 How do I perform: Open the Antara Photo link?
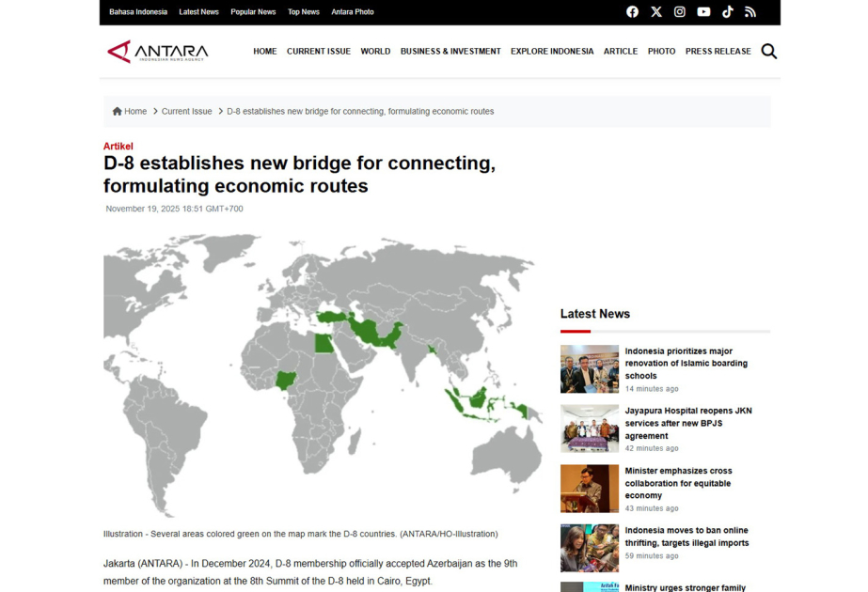click(x=353, y=11)
